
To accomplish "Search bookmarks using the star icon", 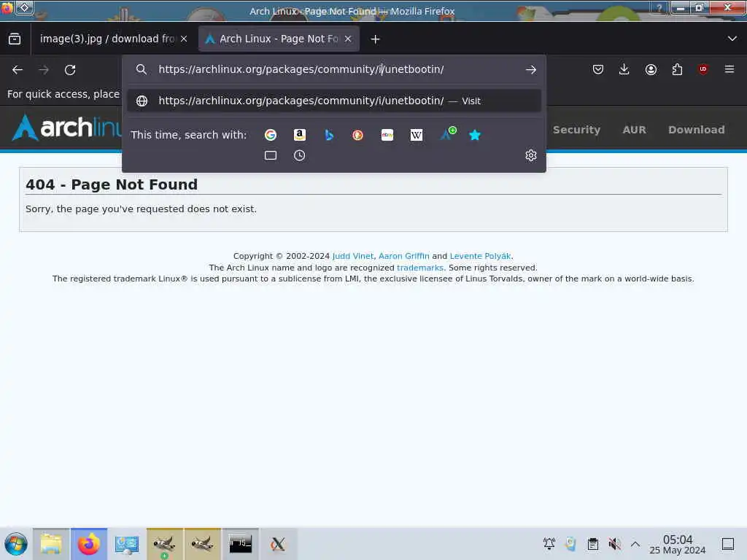I will tap(475, 135).
